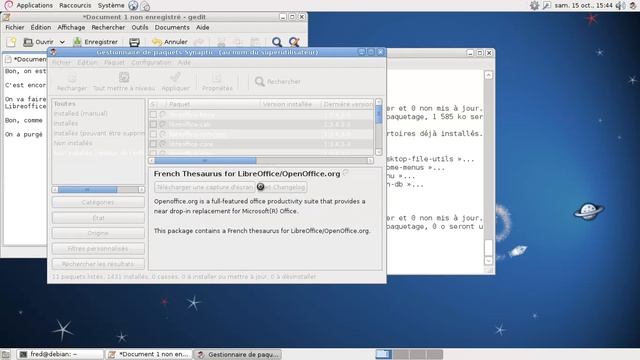Switch to *Document 1 in taskbar
Screen dimensions: 640x360
148,354
